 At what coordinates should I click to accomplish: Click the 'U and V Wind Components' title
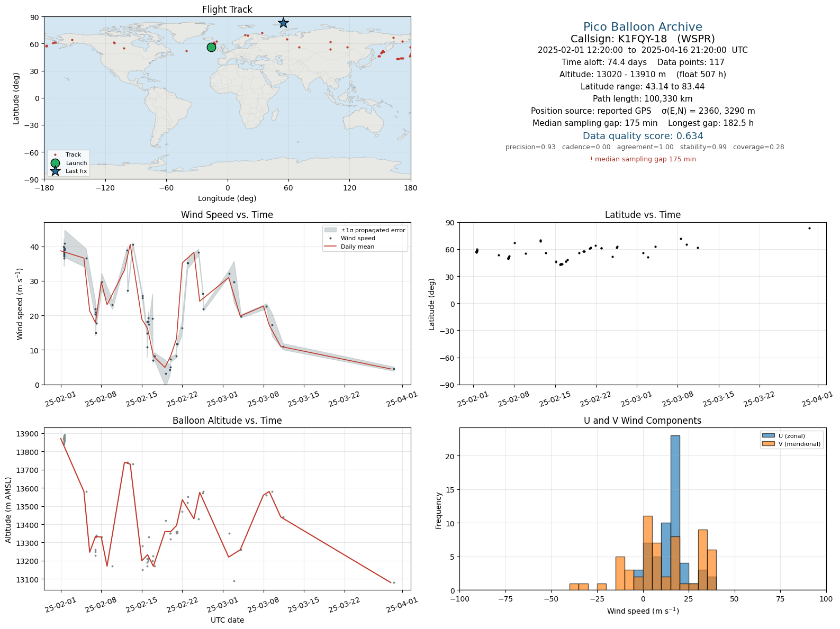[x=643, y=421]
